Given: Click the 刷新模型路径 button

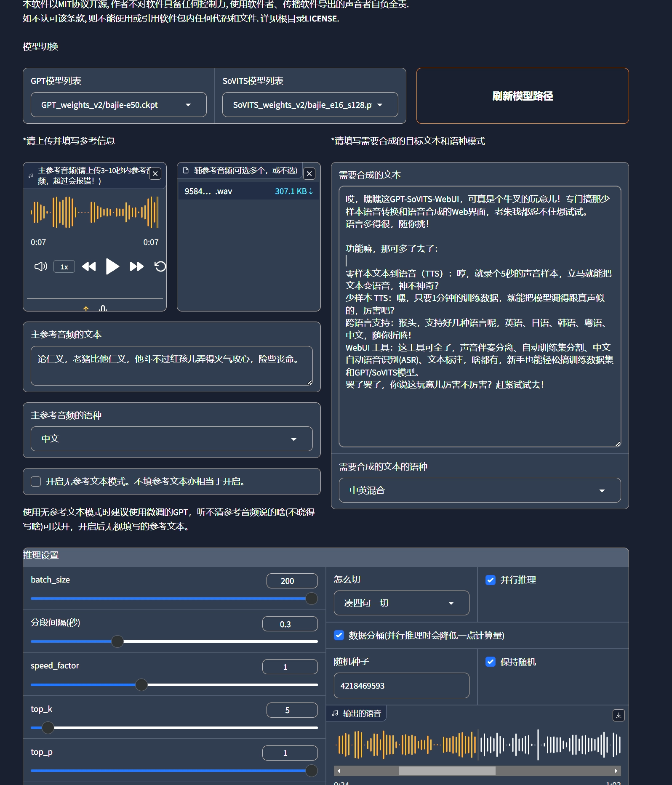Looking at the screenshot, I should tap(522, 96).
